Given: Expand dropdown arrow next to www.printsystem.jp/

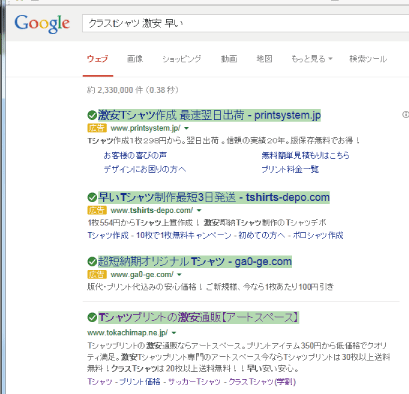Looking at the screenshot, I should (187, 128).
